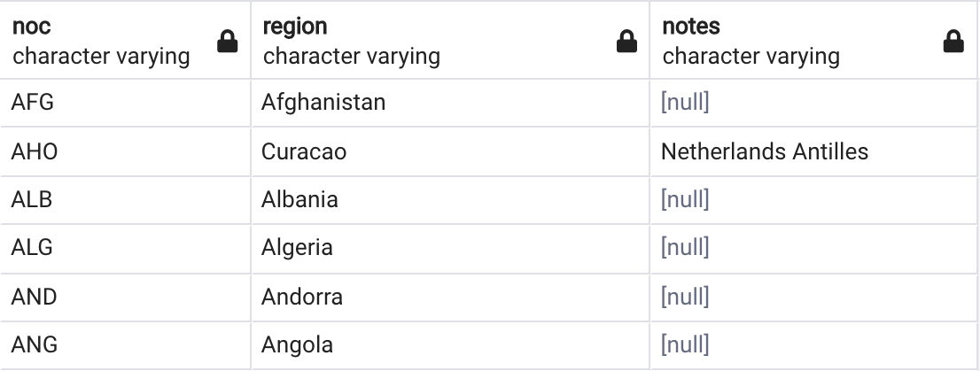Select the noc column header

[125, 40]
